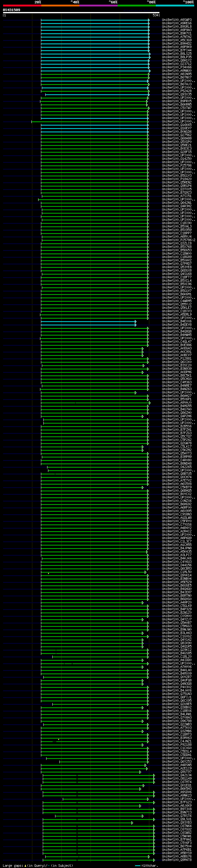Click label UniRef100_B9PRX5
The image size is (197, 868).
click(177, 101)
